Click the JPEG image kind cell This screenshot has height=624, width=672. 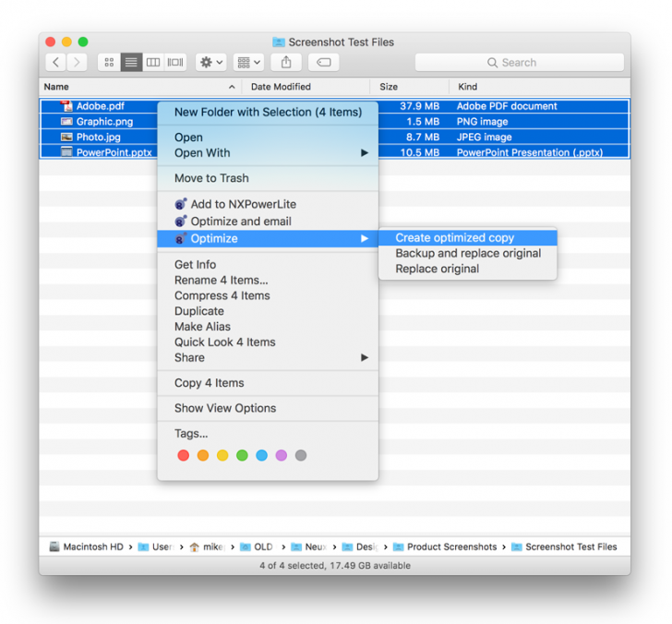pos(485,138)
